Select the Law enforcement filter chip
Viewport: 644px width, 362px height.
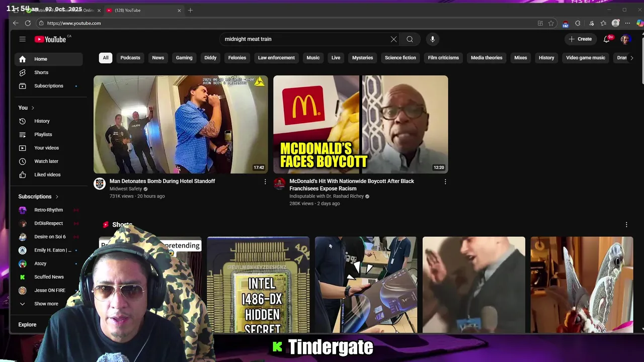pos(276,58)
